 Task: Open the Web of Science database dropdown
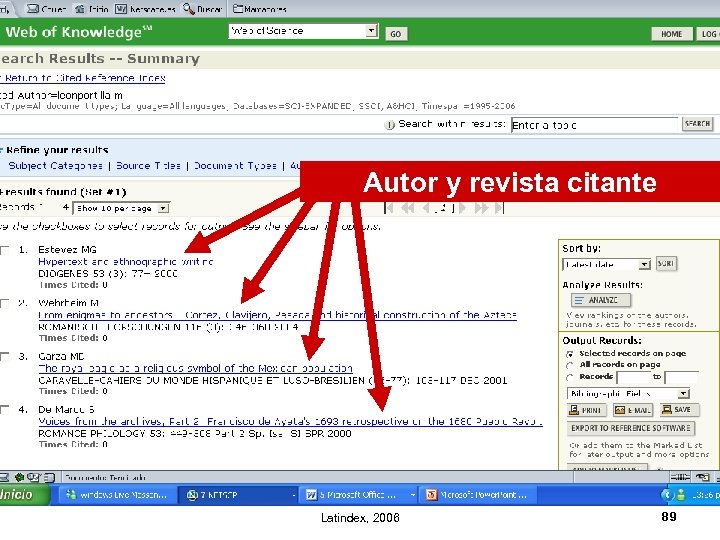click(371, 31)
